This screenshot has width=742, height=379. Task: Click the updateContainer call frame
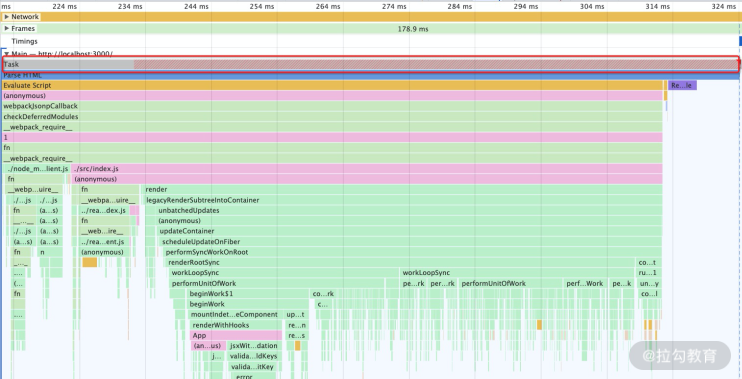[x=410, y=231]
